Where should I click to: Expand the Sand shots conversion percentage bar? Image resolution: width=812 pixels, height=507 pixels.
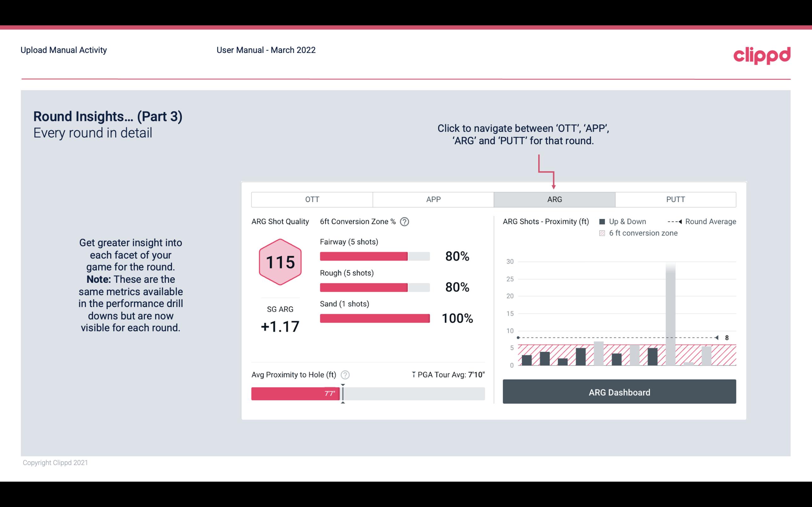pos(374,318)
